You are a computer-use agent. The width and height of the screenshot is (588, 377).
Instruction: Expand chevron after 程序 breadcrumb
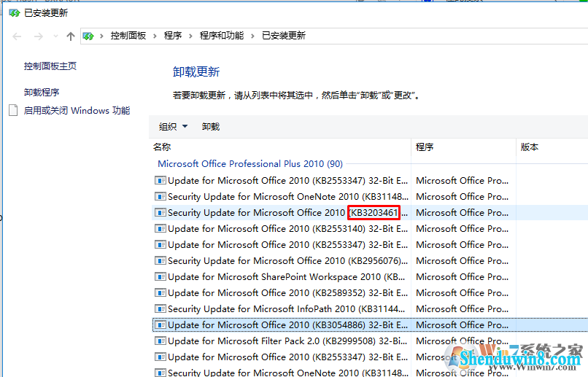coord(190,36)
